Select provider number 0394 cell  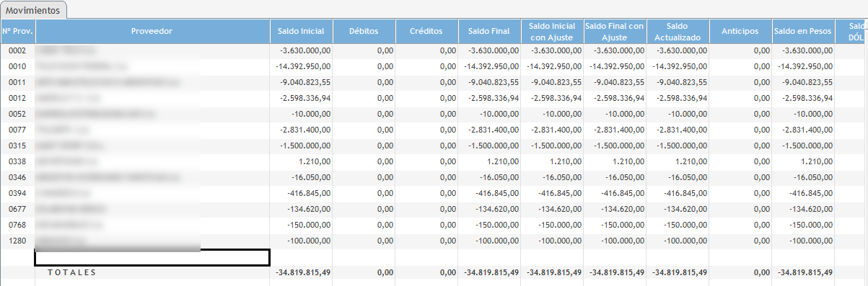(17, 193)
